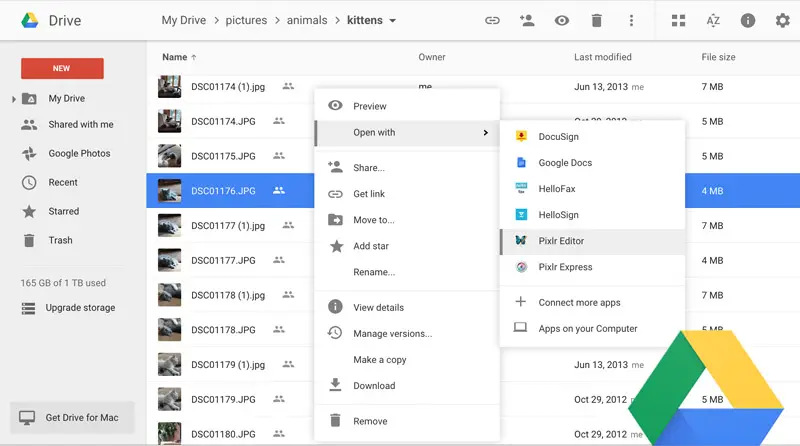This screenshot has width=800, height=446.
Task: Select file DSC01174 (1).jpg
Action: (x=228, y=87)
